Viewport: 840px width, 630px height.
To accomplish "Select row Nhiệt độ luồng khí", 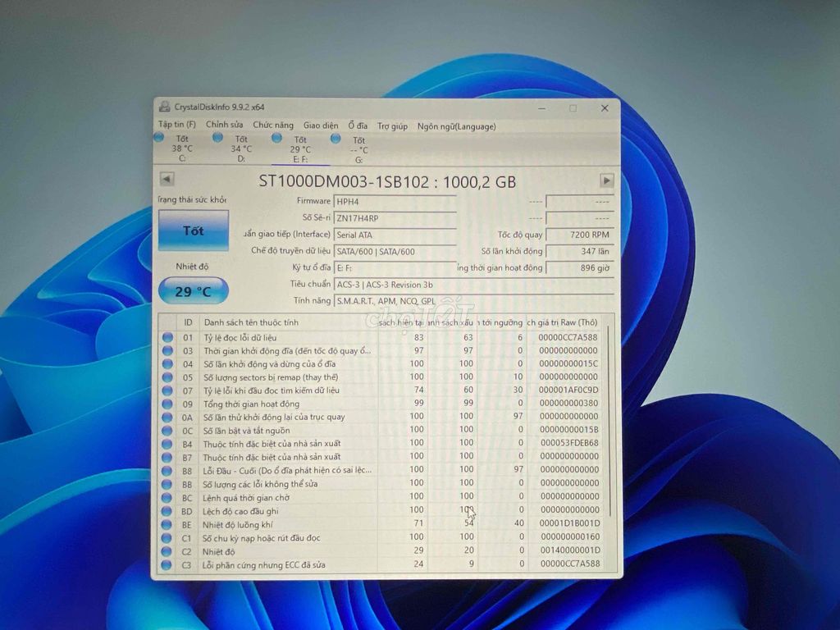I will pos(382,524).
